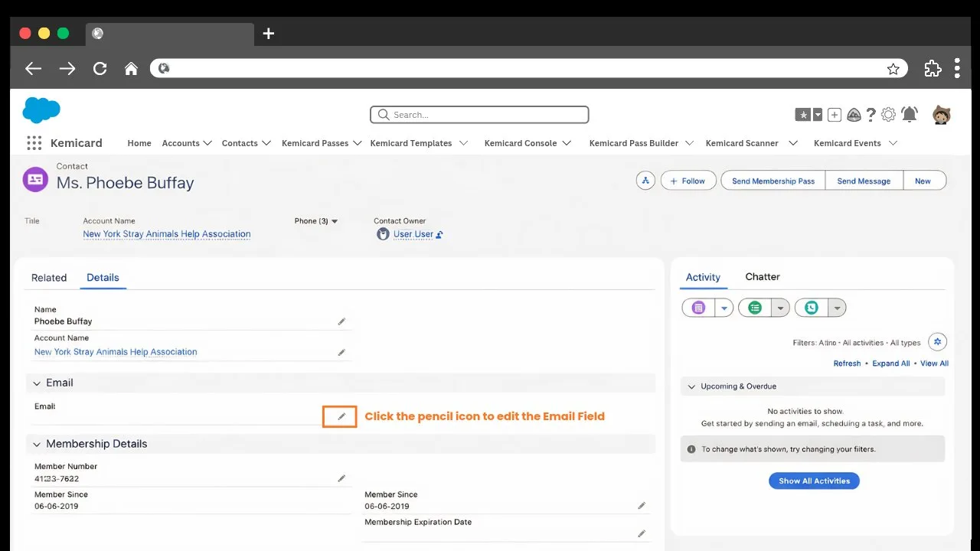Click the browser back arrow
The height and width of the screenshot is (551, 980).
(33, 69)
